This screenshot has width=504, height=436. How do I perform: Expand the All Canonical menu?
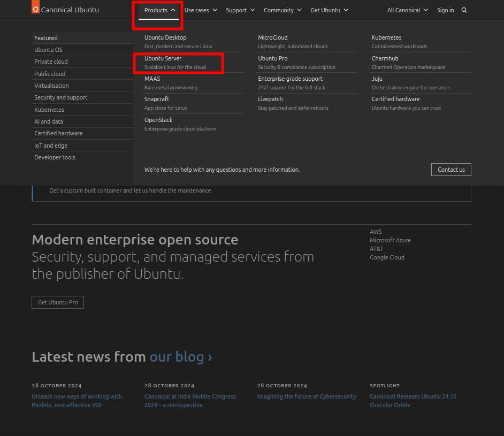coord(407,10)
